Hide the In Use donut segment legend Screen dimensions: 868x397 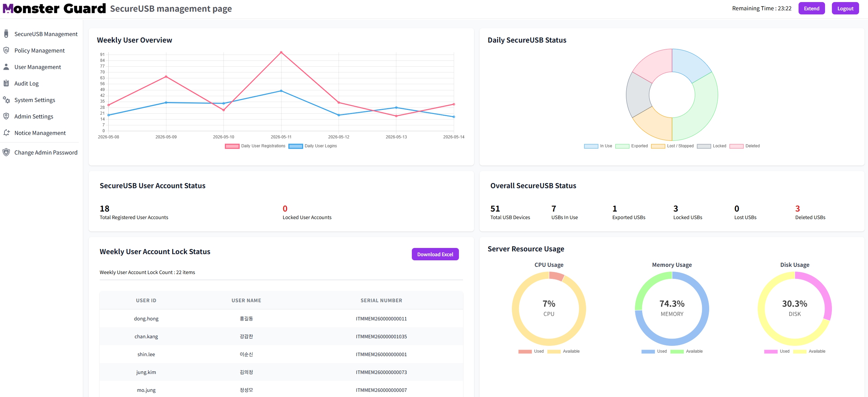tap(598, 146)
